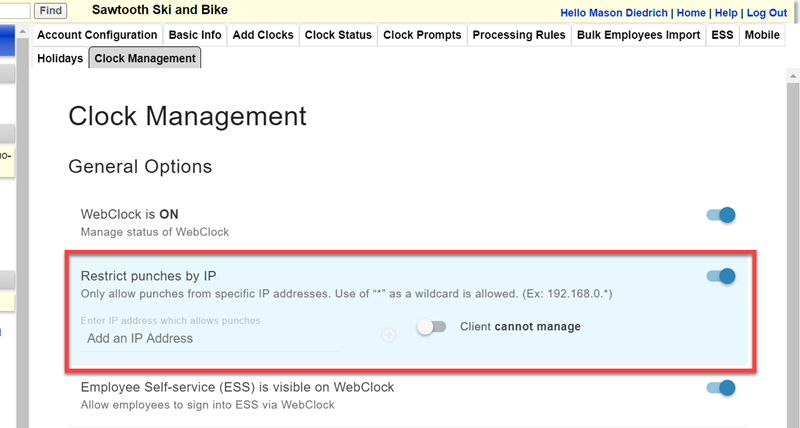Go to the Clock Status tab
Viewport: 800px width, 428px height.
(x=338, y=35)
